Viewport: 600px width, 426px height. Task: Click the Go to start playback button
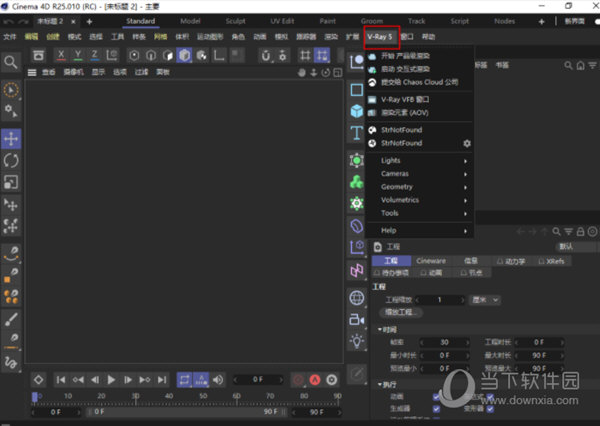[x=60, y=380]
